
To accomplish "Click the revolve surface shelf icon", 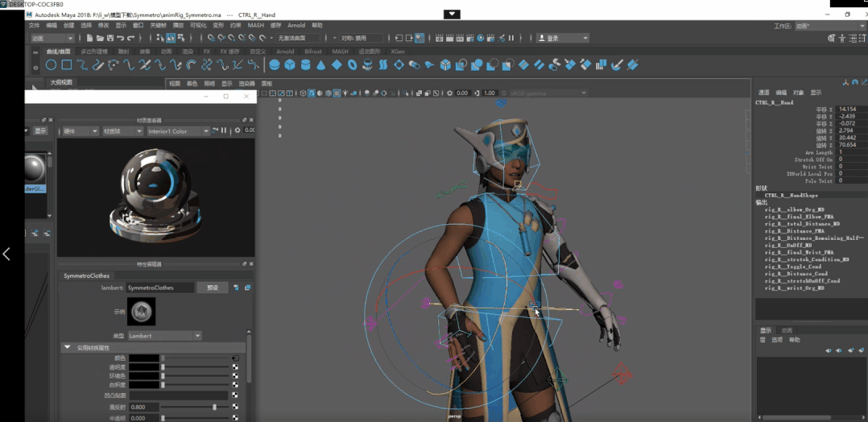I will click(x=367, y=65).
